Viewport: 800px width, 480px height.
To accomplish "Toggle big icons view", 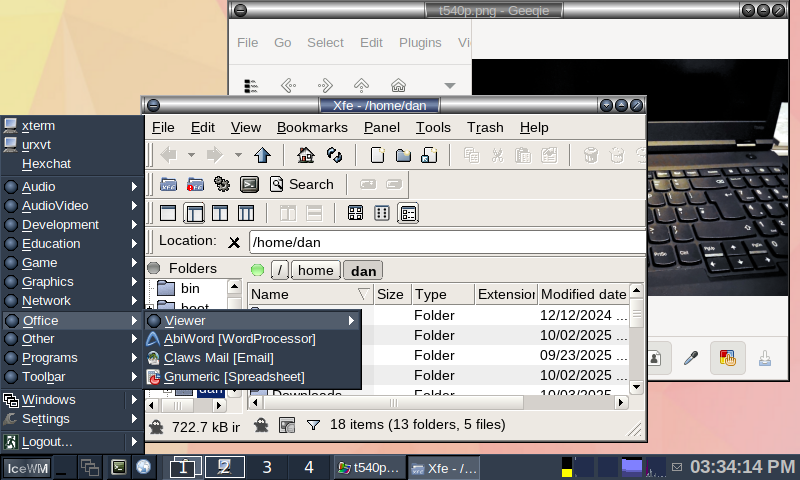I will (355, 213).
